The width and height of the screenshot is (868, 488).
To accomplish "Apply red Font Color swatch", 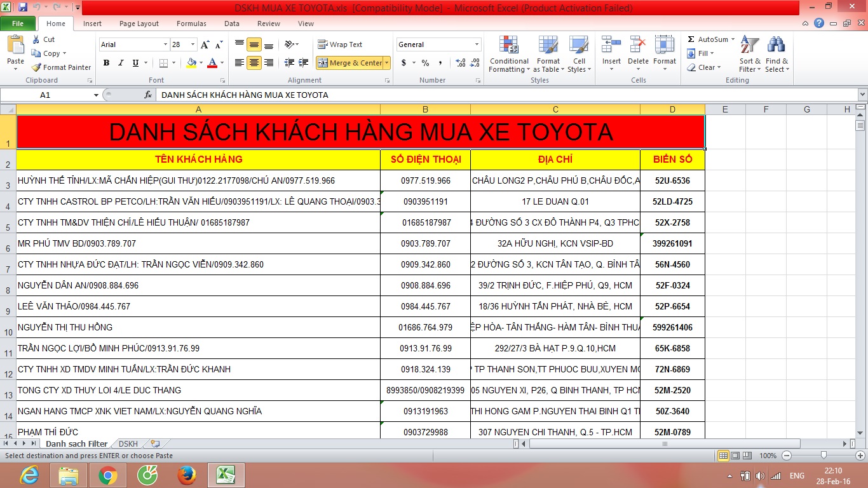I will point(212,63).
